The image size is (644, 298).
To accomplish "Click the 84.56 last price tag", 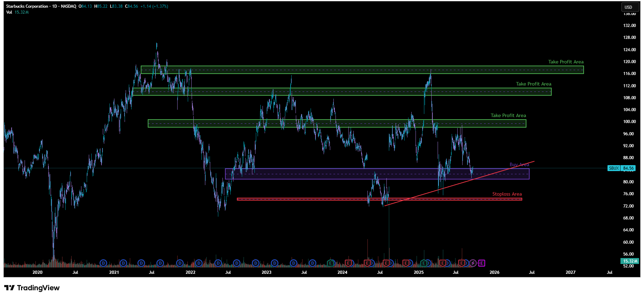I will pyautogui.click(x=629, y=168).
